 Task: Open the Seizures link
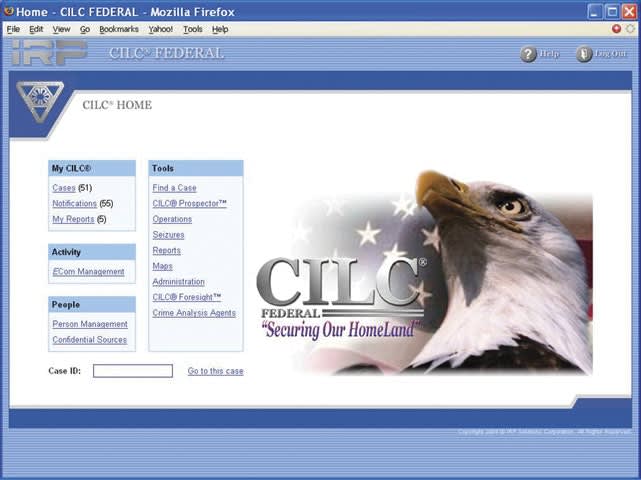(x=168, y=235)
